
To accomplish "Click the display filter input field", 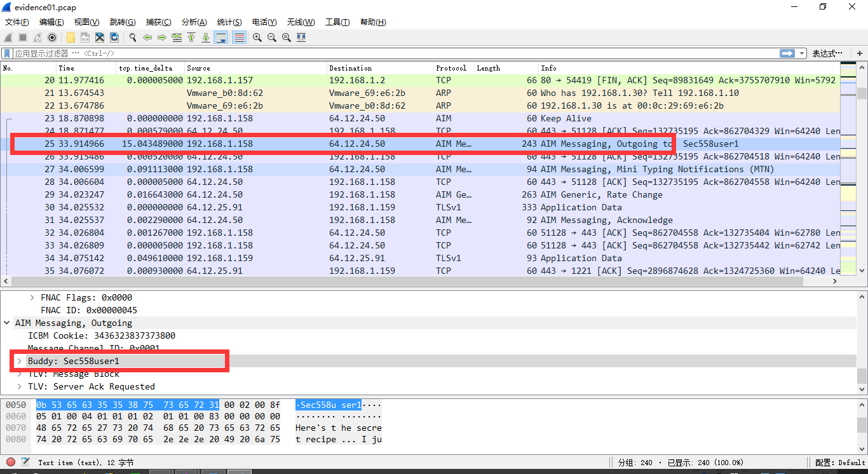I will coord(397,53).
